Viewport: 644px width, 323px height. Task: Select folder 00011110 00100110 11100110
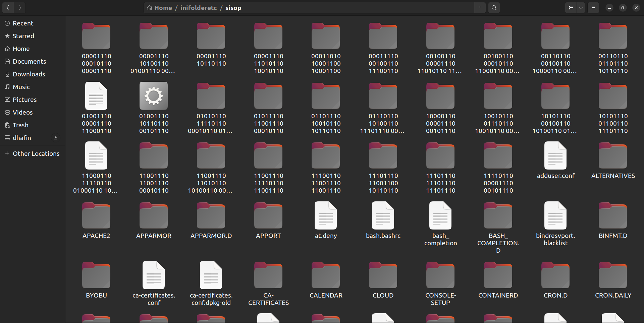383,48
